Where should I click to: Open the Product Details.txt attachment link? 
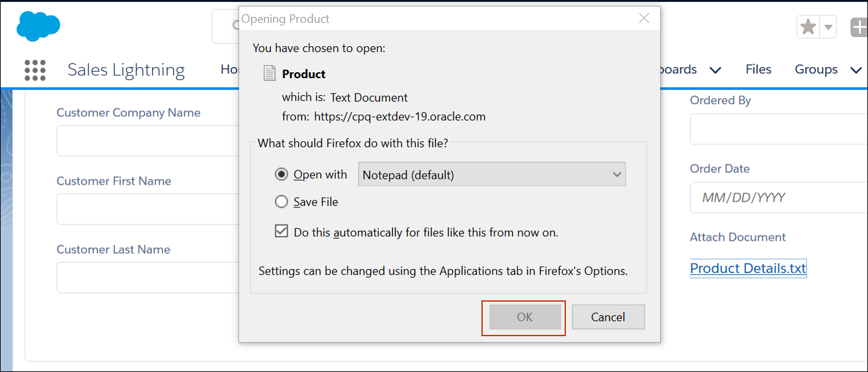click(x=748, y=269)
